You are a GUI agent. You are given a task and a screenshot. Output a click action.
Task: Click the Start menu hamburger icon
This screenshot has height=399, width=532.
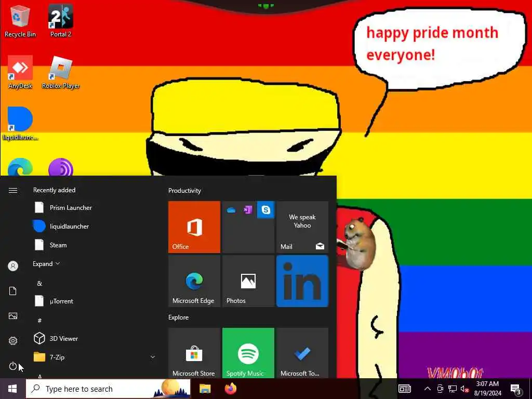tap(13, 190)
